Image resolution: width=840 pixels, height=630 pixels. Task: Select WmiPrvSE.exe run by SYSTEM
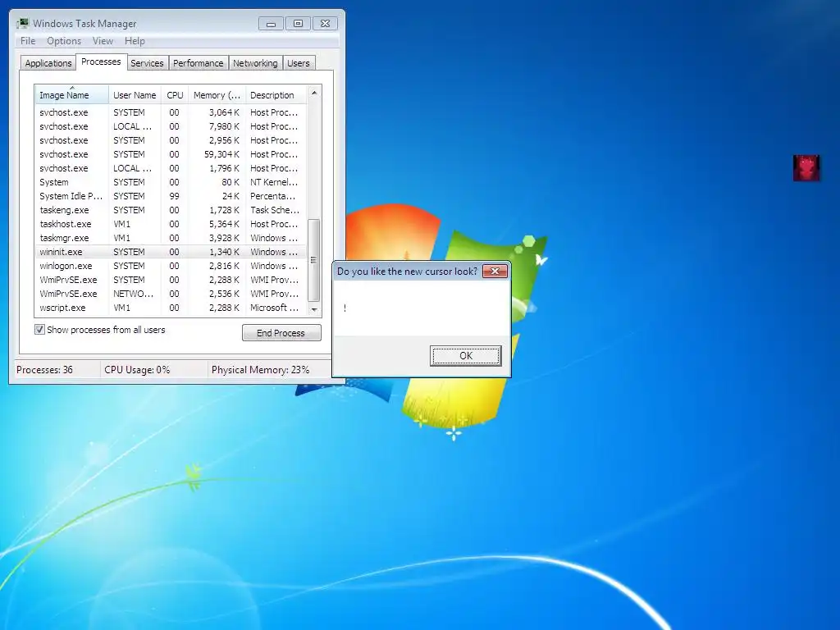(x=171, y=280)
